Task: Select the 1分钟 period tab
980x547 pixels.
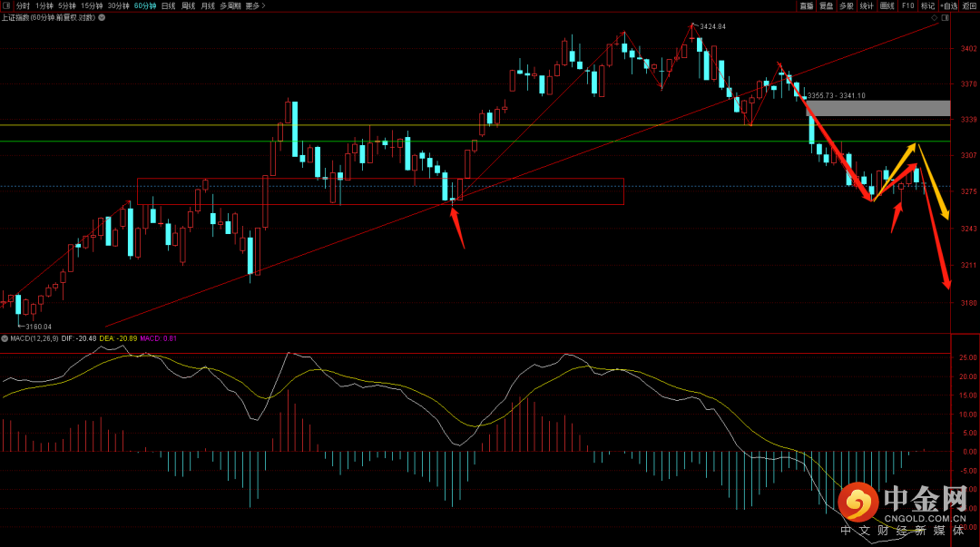Action: [x=44, y=5]
